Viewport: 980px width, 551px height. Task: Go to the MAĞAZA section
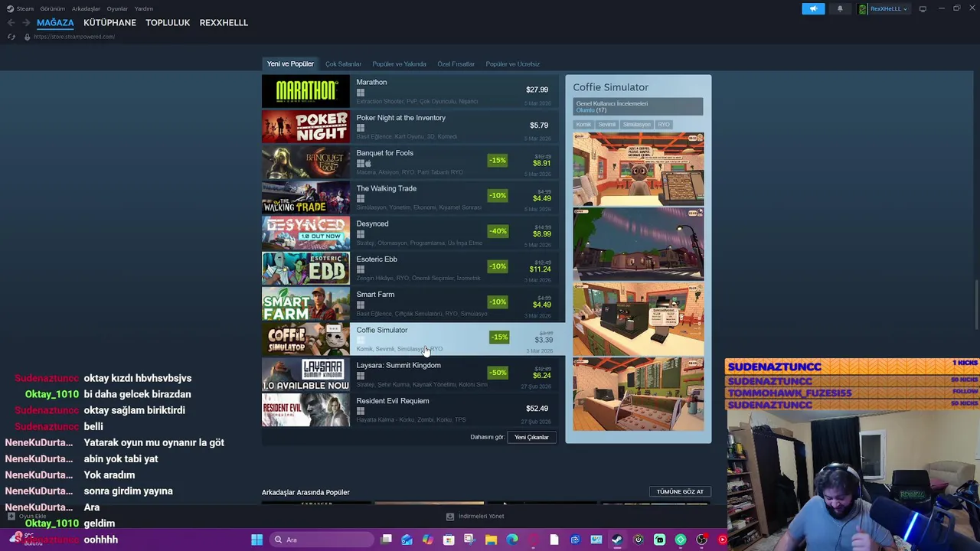(x=55, y=23)
